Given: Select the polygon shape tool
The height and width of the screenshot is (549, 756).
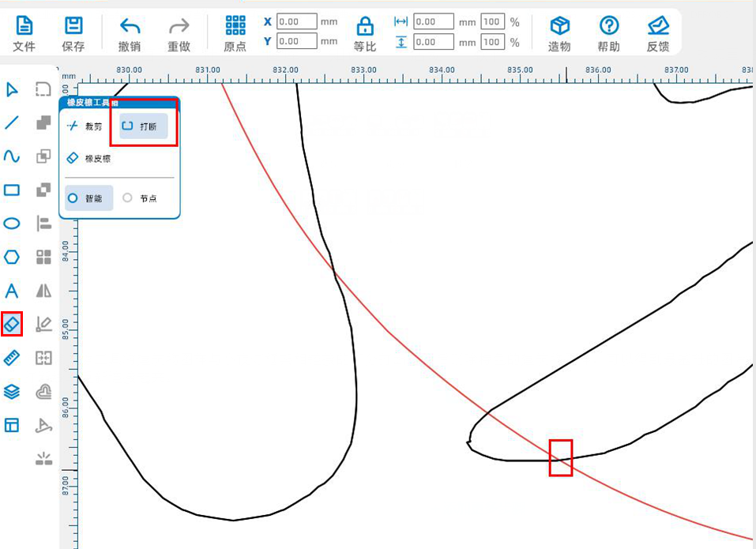Looking at the screenshot, I should (x=12, y=257).
